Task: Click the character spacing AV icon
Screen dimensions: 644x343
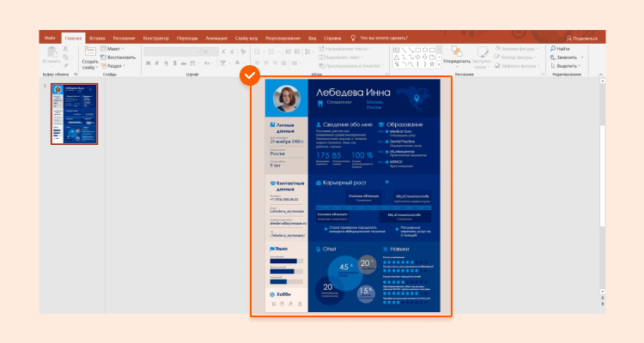Action: click(x=192, y=63)
